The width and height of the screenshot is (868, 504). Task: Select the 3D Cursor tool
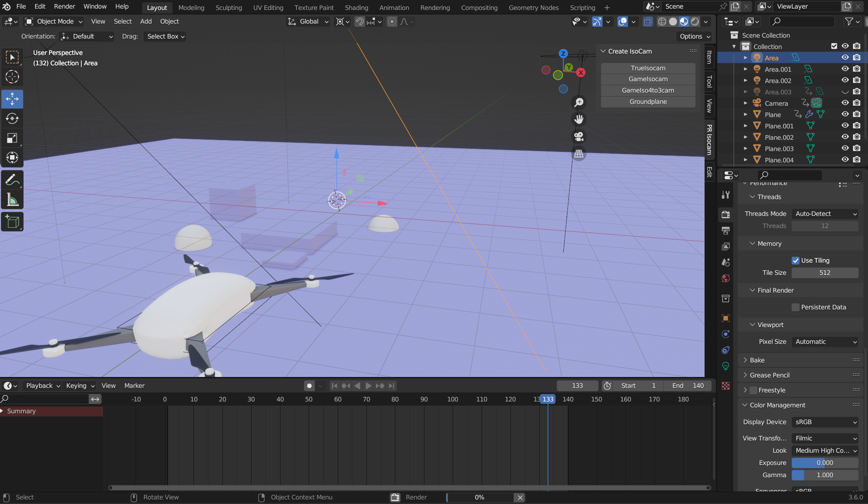[x=12, y=77]
